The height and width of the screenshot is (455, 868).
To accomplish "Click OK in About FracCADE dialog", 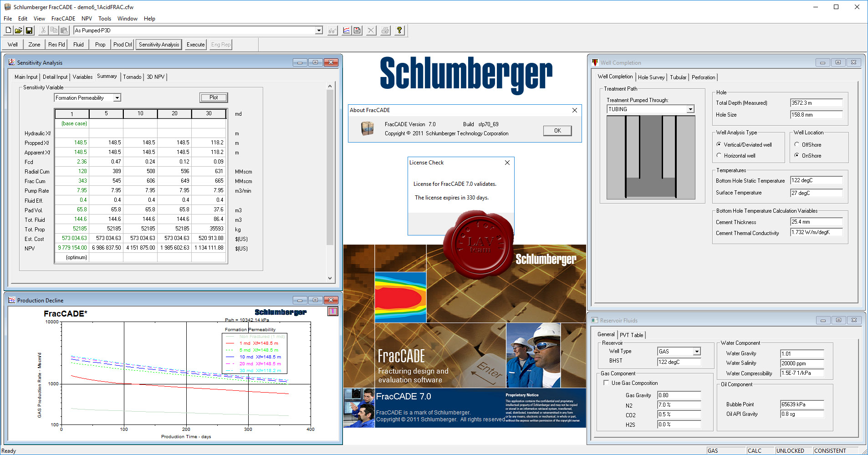I will [x=557, y=131].
